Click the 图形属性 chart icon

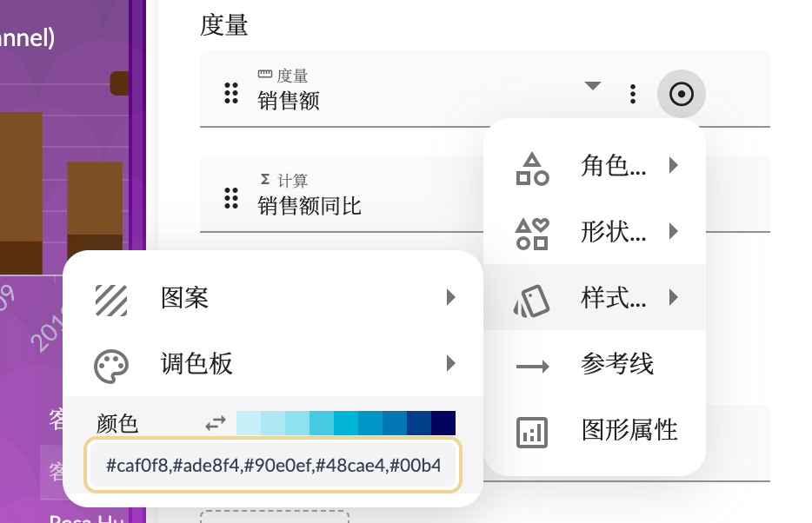[532, 429]
